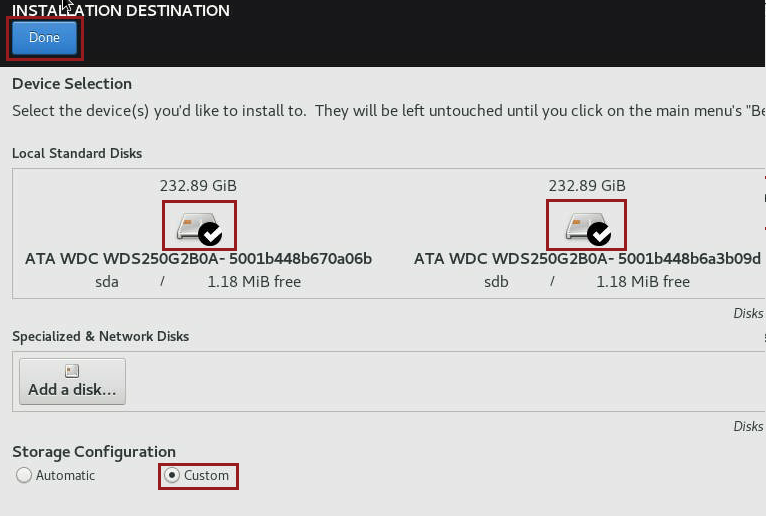This screenshot has height=516, width=766.
Task: Open the Add a disk dialog
Action: pyautogui.click(x=72, y=382)
